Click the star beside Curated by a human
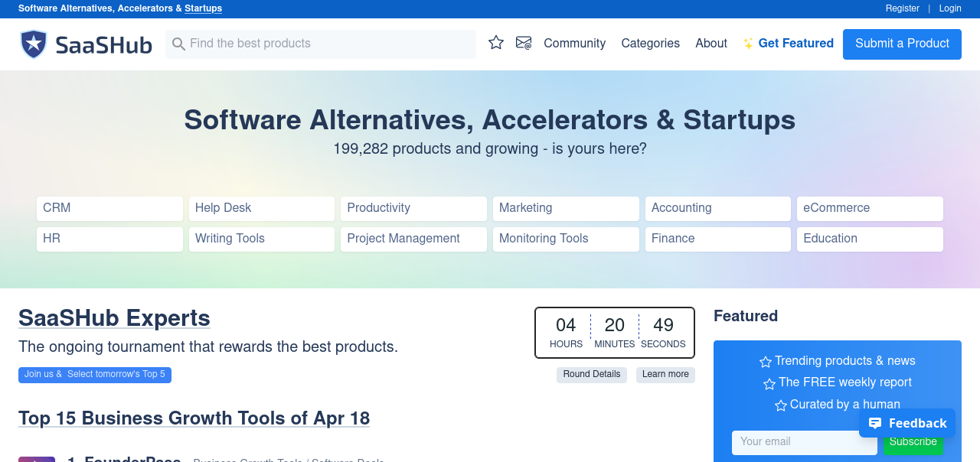Image resolution: width=980 pixels, height=462 pixels. [781, 405]
